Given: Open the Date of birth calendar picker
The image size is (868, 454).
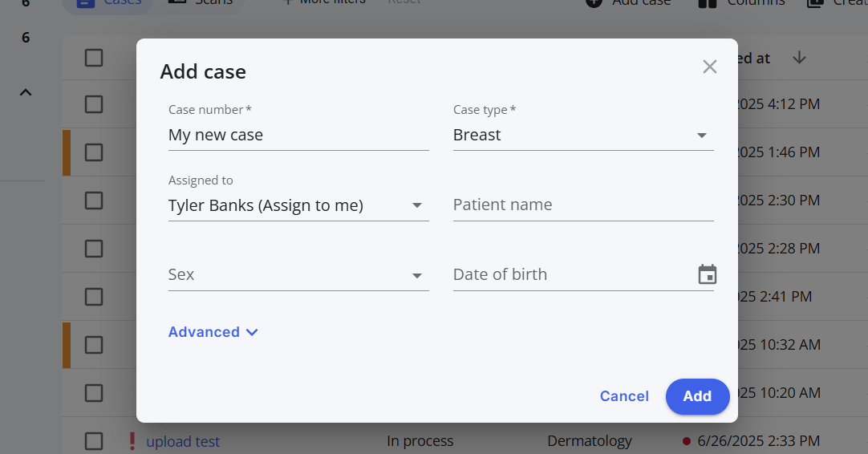Looking at the screenshot, I should 707,274.
